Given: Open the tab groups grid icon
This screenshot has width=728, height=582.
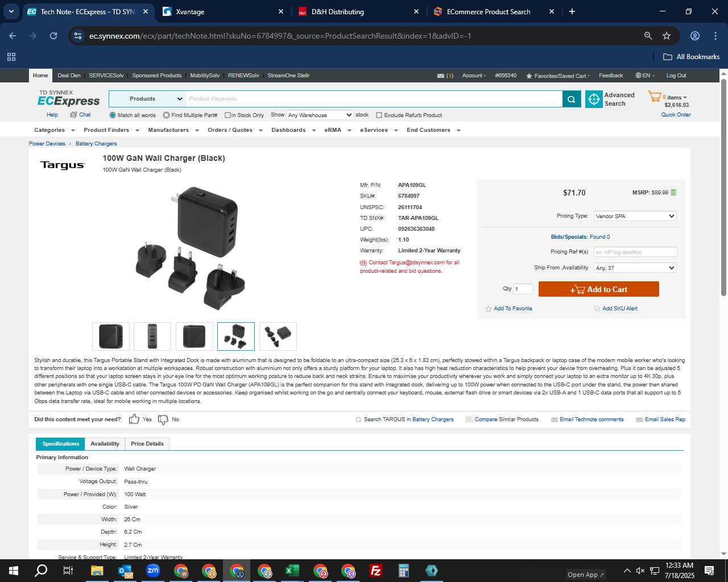Looking at the screenshot, I should click(x=11, y=57).
